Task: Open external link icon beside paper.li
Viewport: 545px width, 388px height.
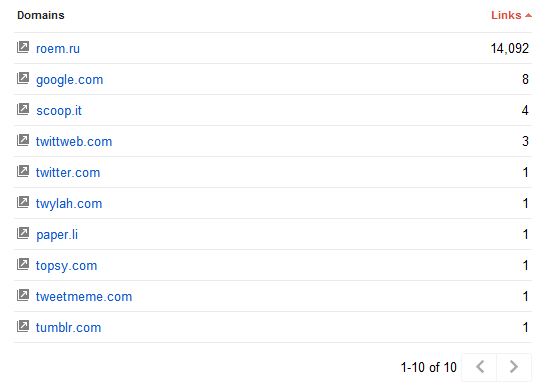Action: tap(23, 233)
